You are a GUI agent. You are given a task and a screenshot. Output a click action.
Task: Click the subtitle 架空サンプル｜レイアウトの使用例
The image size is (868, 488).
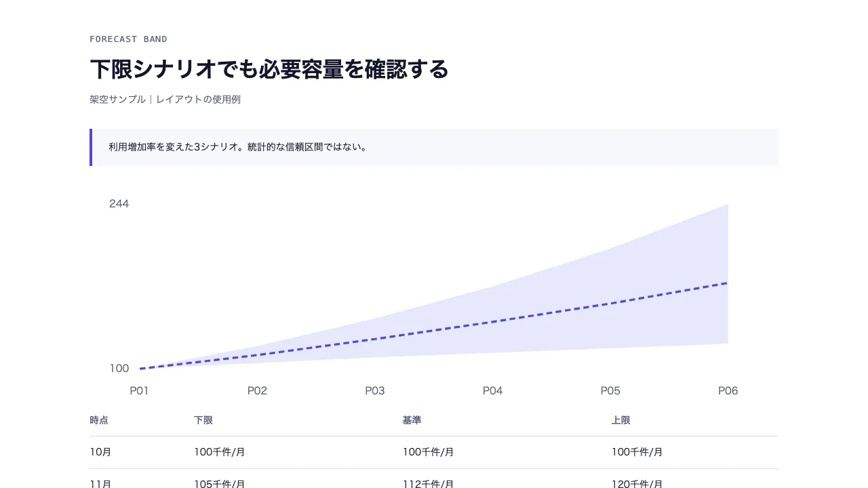pos(165,100)
